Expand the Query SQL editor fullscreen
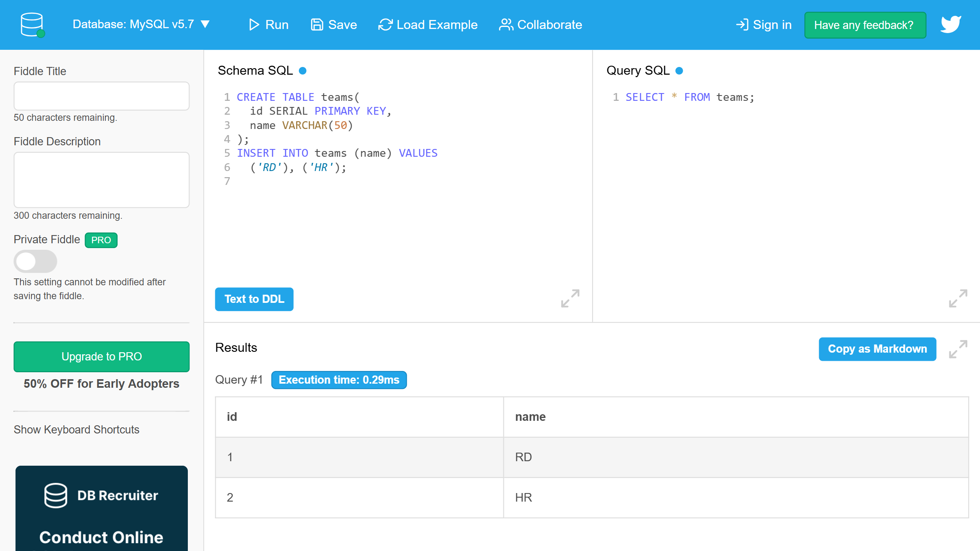 (958, 298)
